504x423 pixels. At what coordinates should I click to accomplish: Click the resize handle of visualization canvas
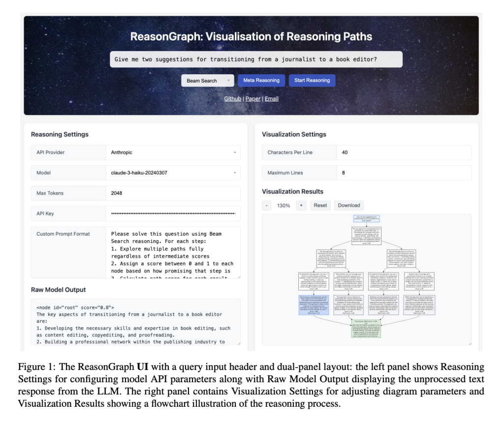click(470, 343)
